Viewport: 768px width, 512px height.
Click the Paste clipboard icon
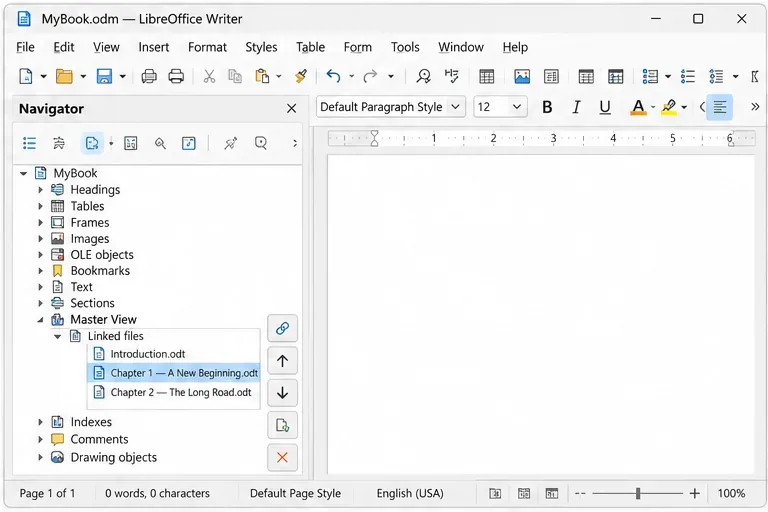(262, 76)
